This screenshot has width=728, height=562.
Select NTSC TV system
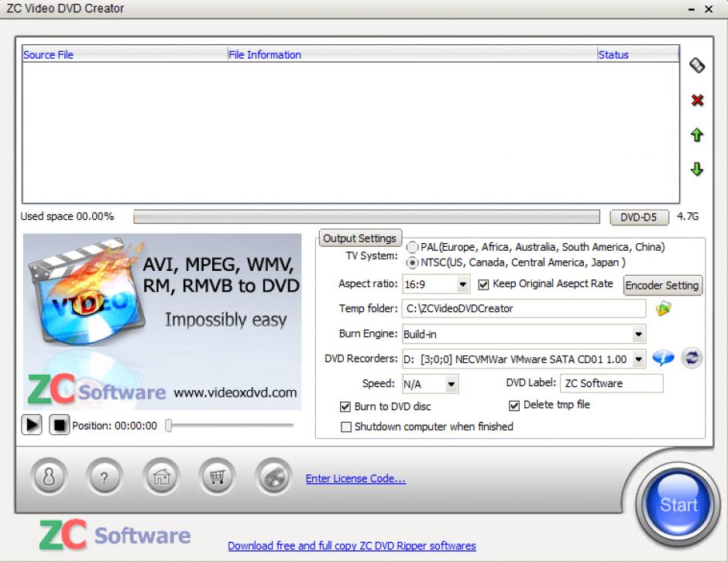[412, 263]
